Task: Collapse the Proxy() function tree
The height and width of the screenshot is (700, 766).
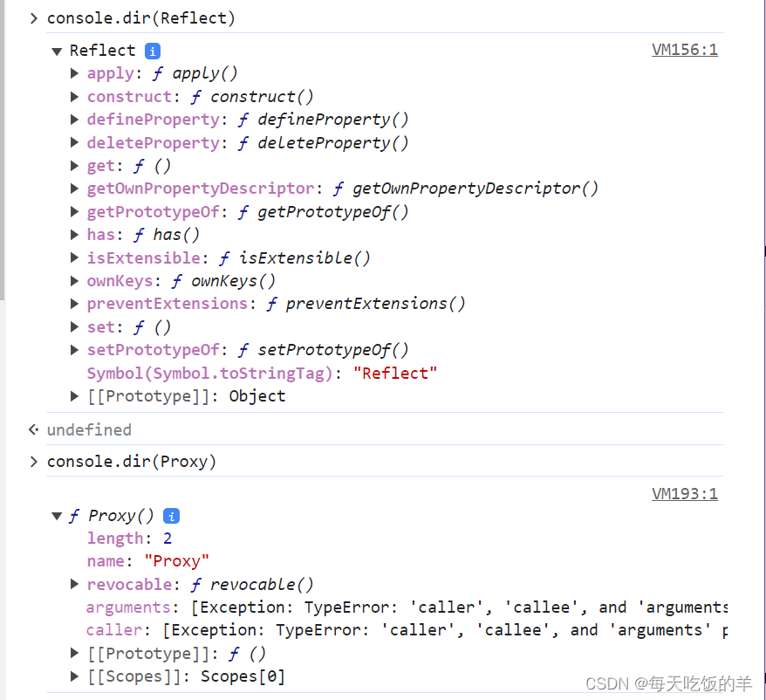Action: (x=56, y=516)
